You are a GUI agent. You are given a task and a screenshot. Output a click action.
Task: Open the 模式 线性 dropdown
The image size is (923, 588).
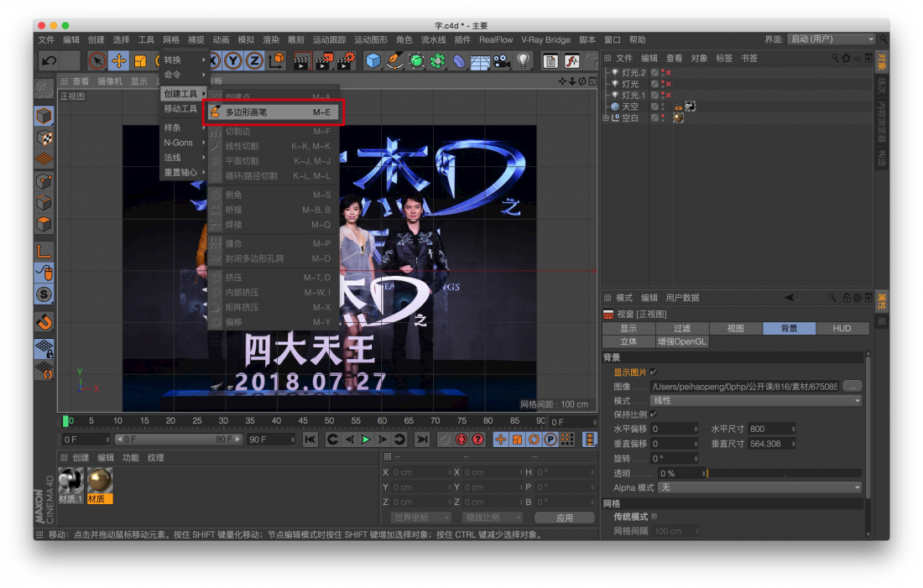point(756,401)
